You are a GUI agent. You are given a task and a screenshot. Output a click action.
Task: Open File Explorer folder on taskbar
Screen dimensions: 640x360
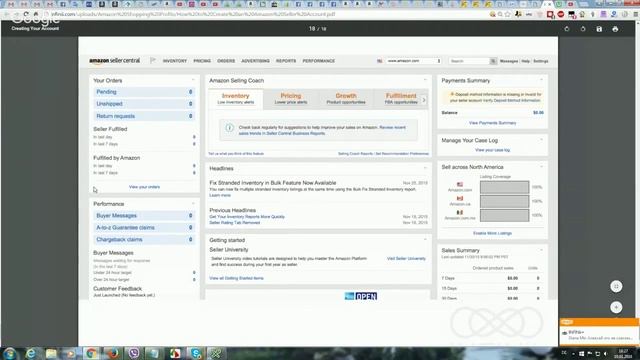pyautogui.click(x=51, y=353)
